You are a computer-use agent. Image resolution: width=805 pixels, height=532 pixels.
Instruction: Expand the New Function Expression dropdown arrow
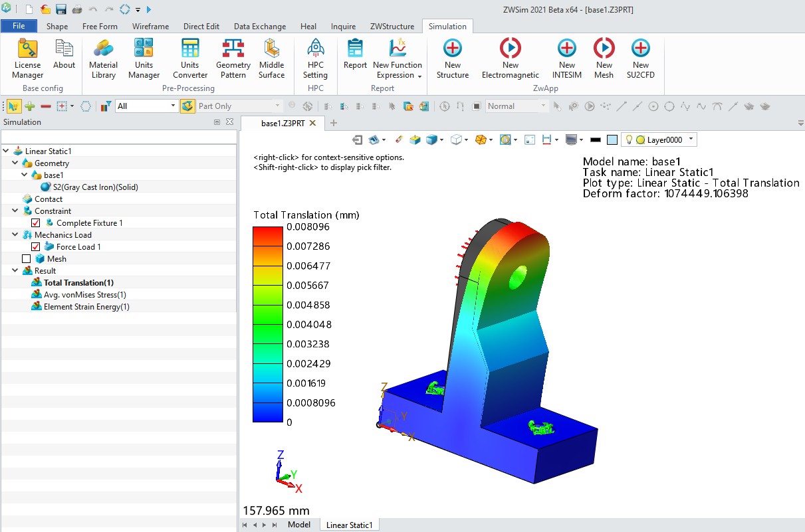[x=419, y=76]
